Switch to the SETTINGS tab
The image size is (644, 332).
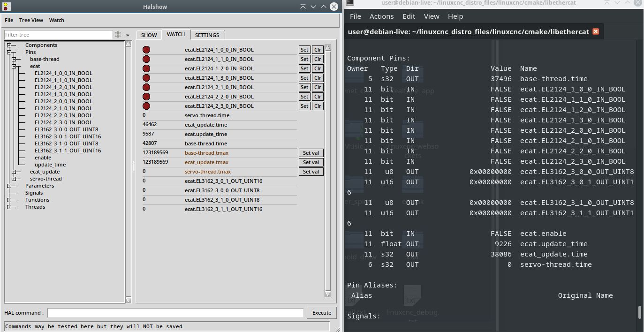tap(207, 35)
